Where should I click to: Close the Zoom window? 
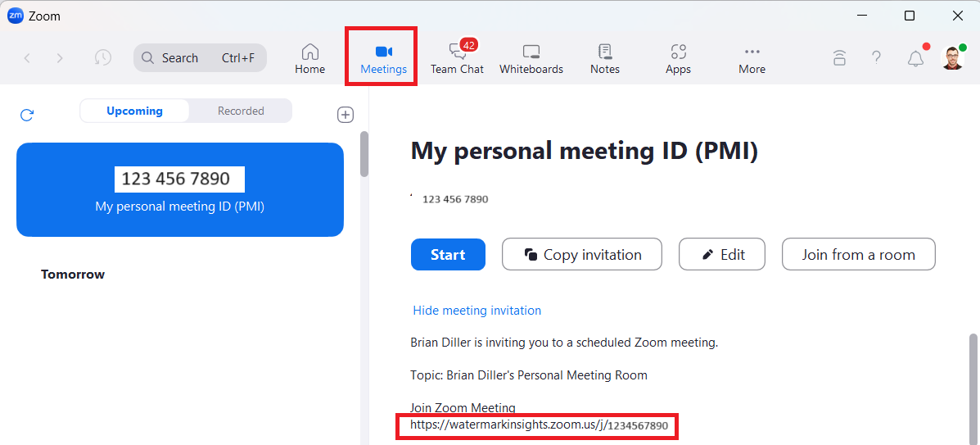coord(957,16)
